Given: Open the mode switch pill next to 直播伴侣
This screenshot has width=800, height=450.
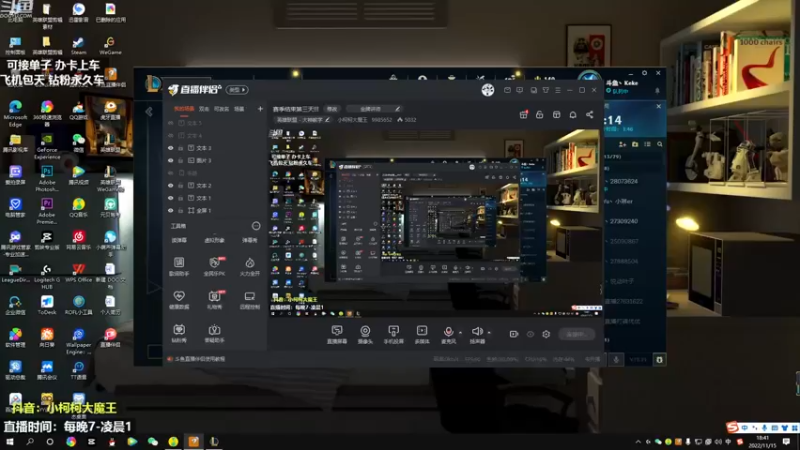Looking at the screenshot, I should click(x=237, y=90).
